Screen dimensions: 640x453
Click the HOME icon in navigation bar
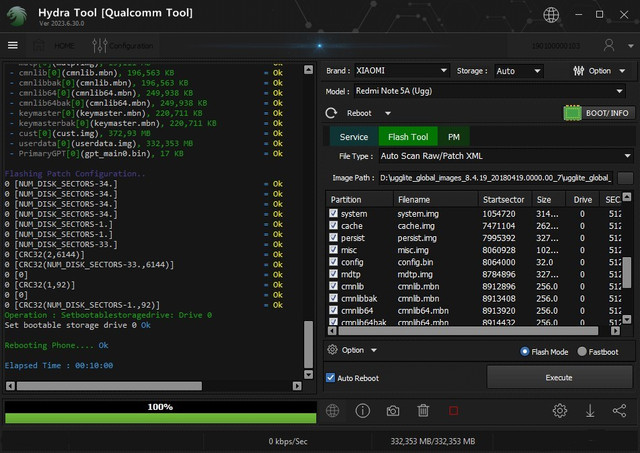tap(39, 45)
